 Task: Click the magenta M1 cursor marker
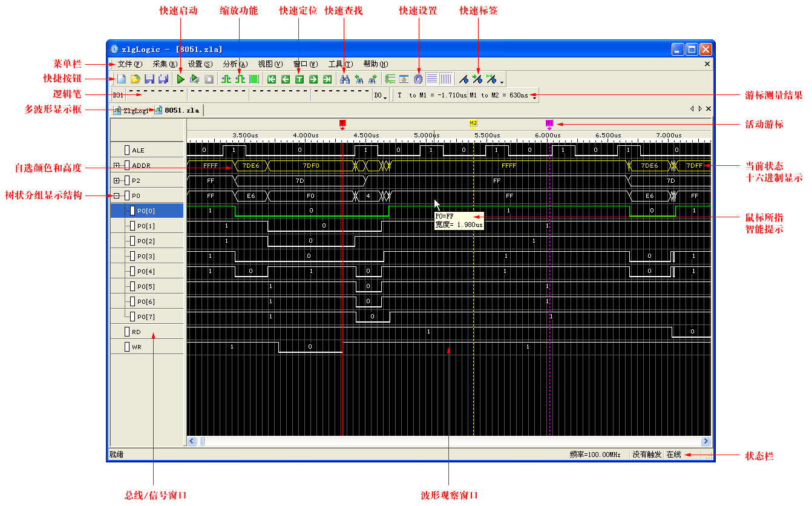[549, 123]
